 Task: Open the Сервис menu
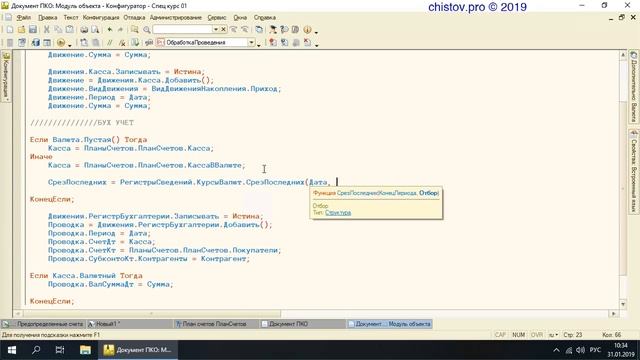point(217,18)
